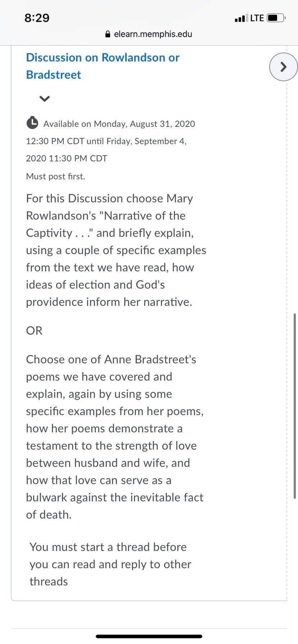Tap the battery icon in the status bar
Viewport: 298px width, 644px height.
point(276,18)
